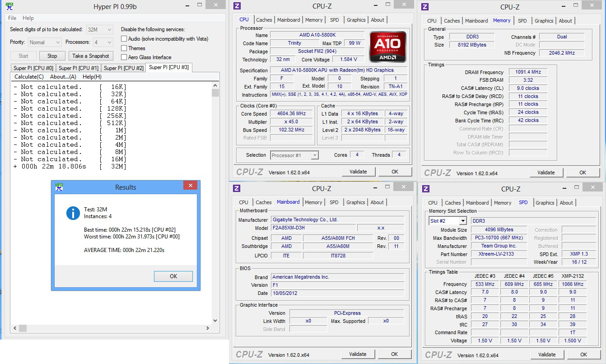Open Graphics tab in the CPU tab window
The image size is (606, 364).
(x=356, y=20)
